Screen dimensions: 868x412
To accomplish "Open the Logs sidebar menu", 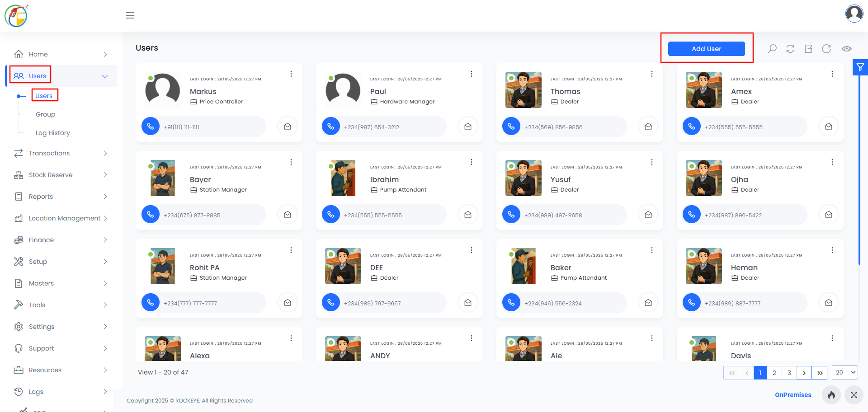I will (x=61, y=392).
